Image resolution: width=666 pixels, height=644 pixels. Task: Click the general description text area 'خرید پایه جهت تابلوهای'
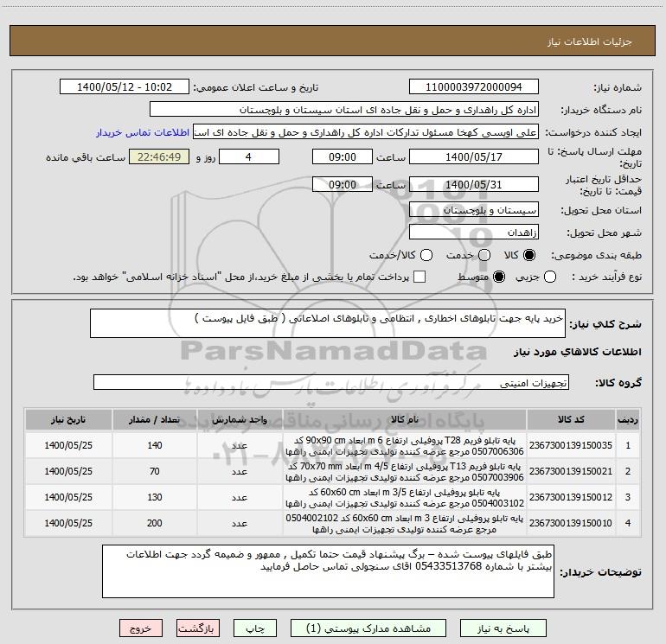(328, 323)
